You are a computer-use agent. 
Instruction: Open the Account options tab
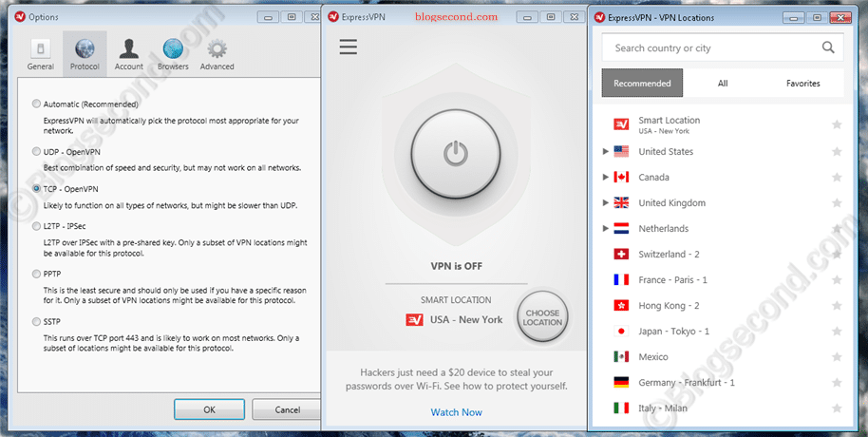[x=129, y=54]
